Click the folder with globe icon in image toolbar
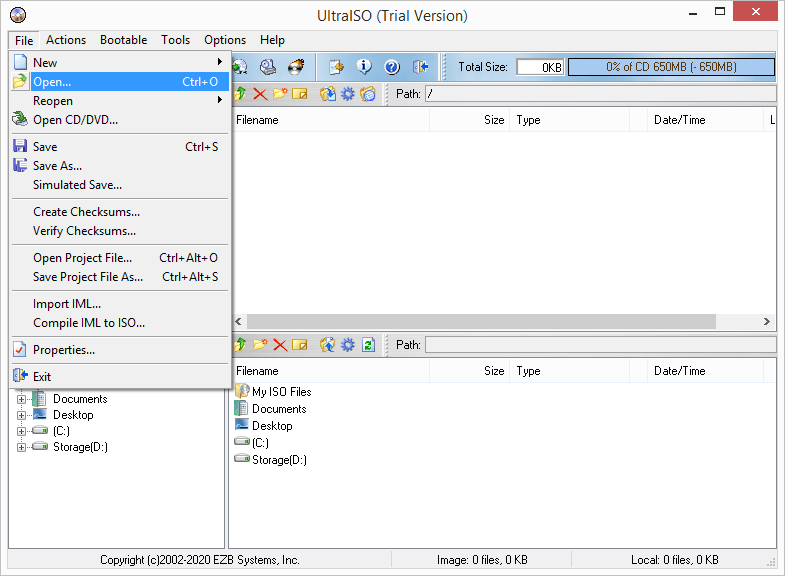Viewport: 785px width, 576px height. click(x=367, y=94)
